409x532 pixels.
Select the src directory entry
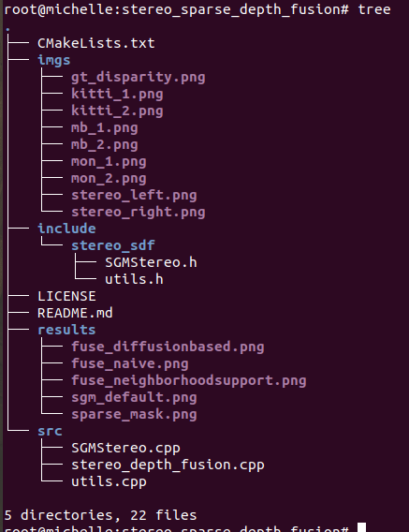[x=50, y=432]
